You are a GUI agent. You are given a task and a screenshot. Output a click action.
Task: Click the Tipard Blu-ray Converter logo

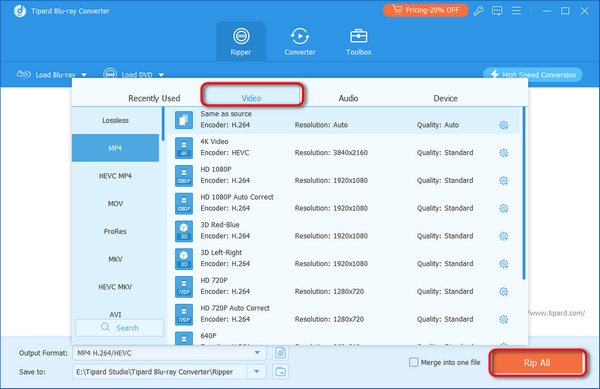[x=20, y=11]
